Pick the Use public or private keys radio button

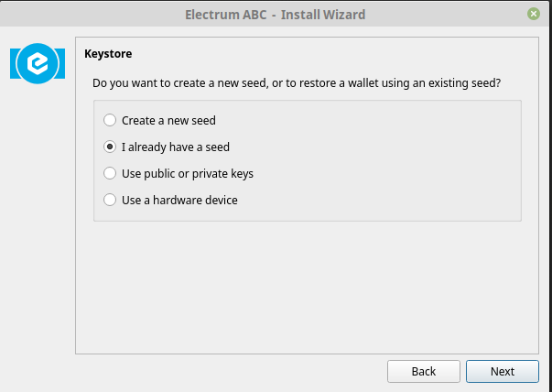110,173
